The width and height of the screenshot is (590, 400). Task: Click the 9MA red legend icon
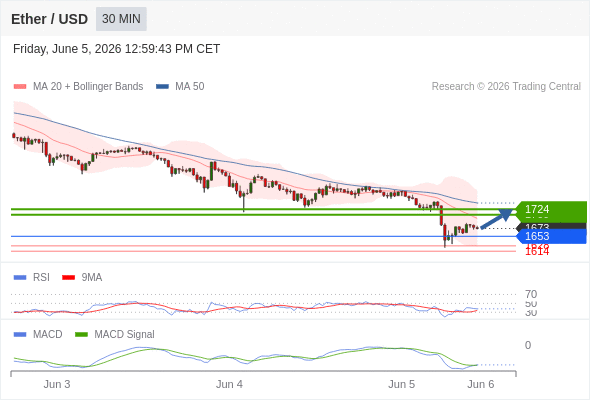click(68, 278)
